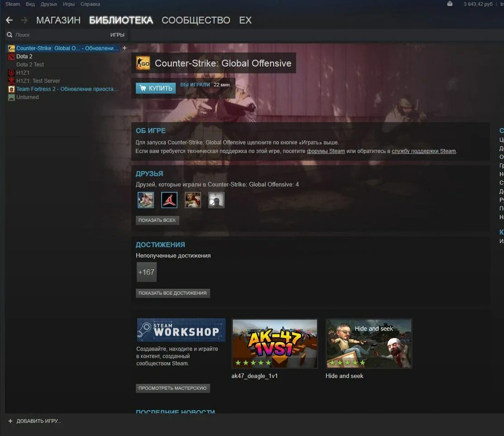This screenshot has width=504, height=436.
Task: Open the fourth grayscale friend avatar
Action: tap(216, 200)
